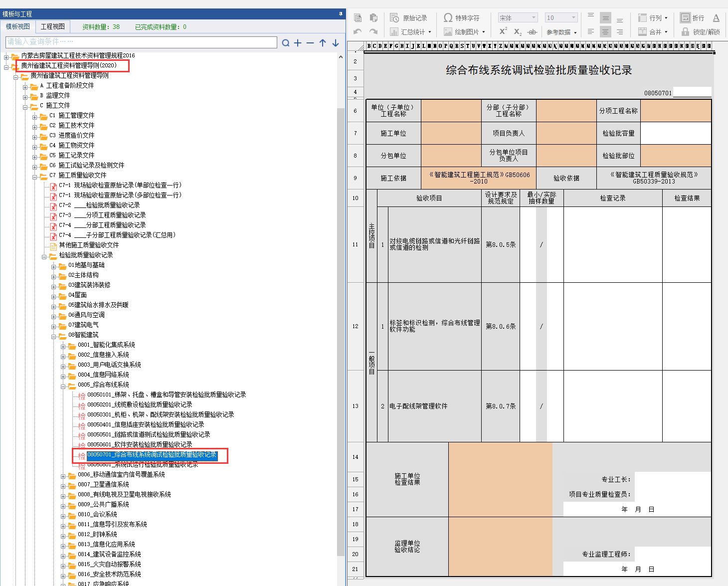728x586 pixels.
Task: Open 参考数据 reference data dropdown
Action: coord(561,32)
